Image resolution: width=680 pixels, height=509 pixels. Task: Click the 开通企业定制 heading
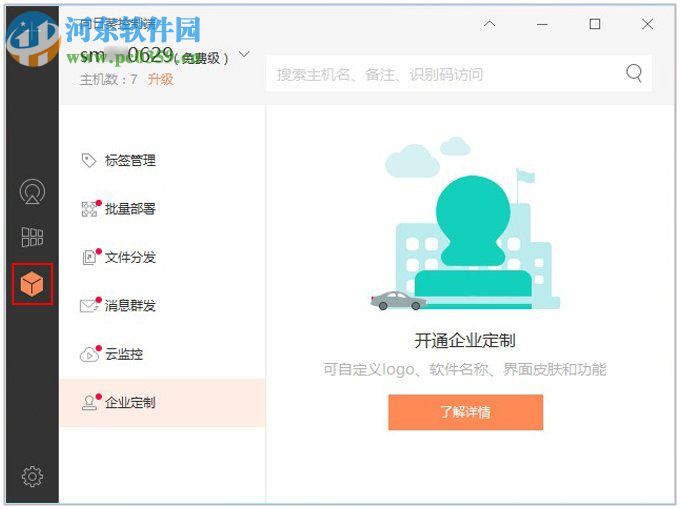(465, 341)
